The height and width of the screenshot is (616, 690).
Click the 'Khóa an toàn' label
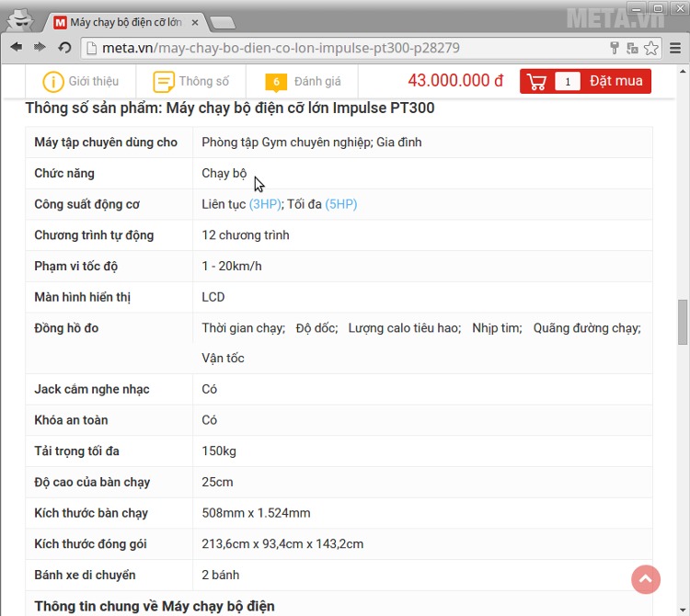tap(71, 420)
